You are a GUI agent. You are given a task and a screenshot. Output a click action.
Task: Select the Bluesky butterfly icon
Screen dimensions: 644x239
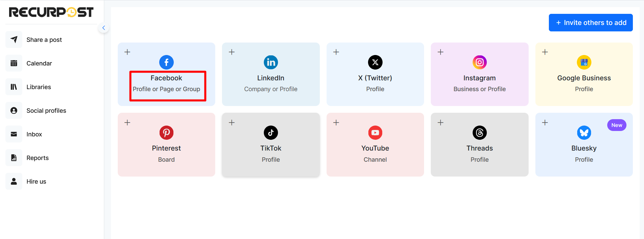pyautogui.click(x=584, y=133)
